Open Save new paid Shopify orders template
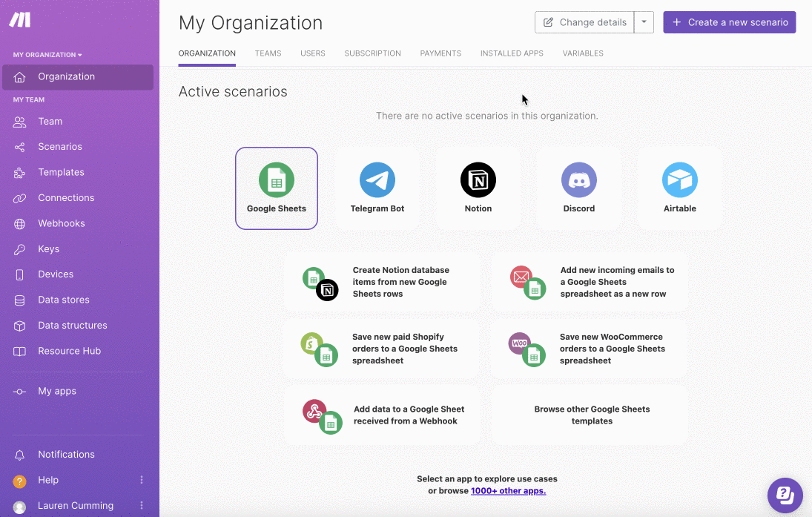The height and width of the screenshot is (517, 812). click(382, 349)
